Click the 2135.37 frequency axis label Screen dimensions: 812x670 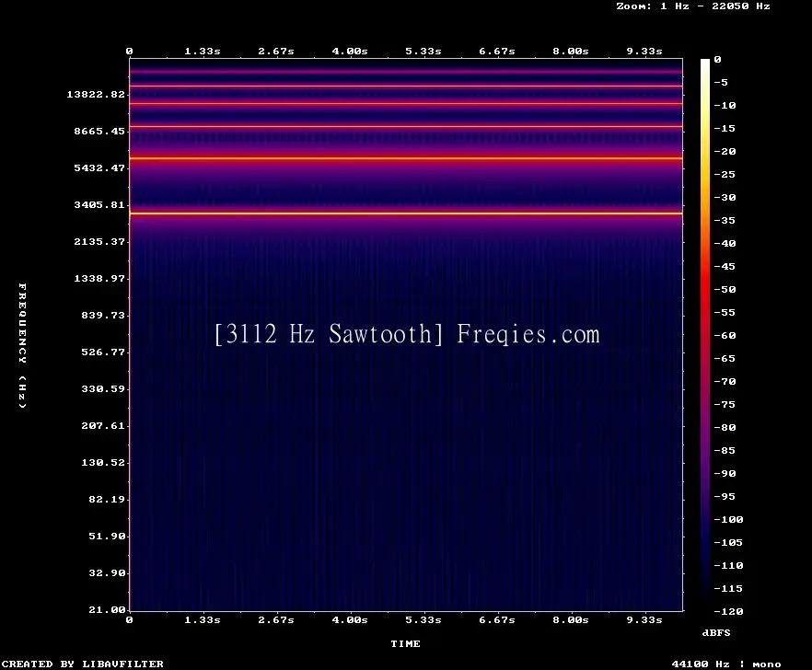(99, 241)
